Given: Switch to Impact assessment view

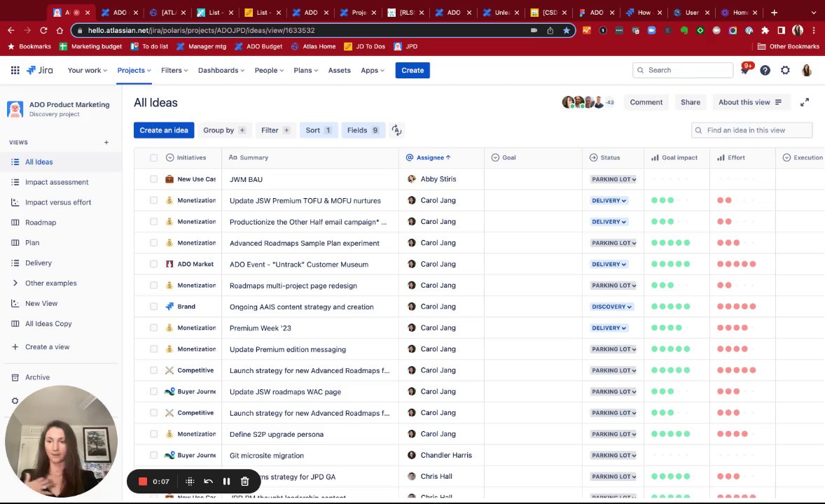Looking at the screenshot, I should click(57, 182).
